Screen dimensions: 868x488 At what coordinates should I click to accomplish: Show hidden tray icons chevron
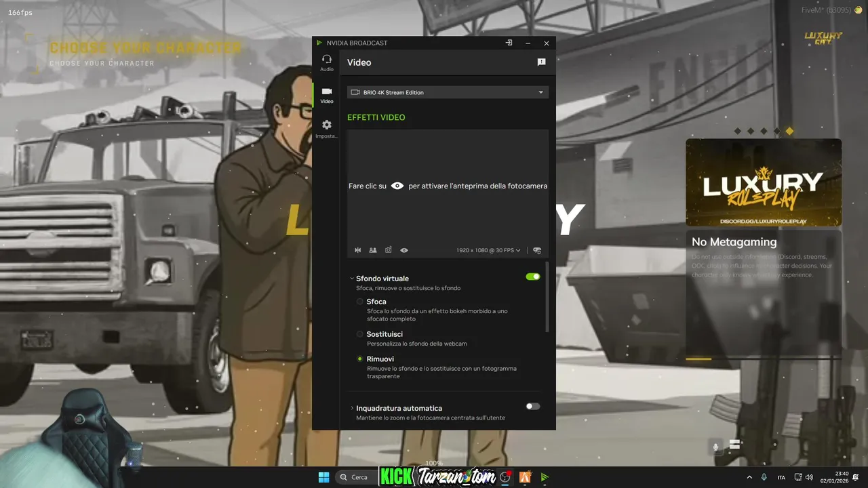tap(749, 477)
